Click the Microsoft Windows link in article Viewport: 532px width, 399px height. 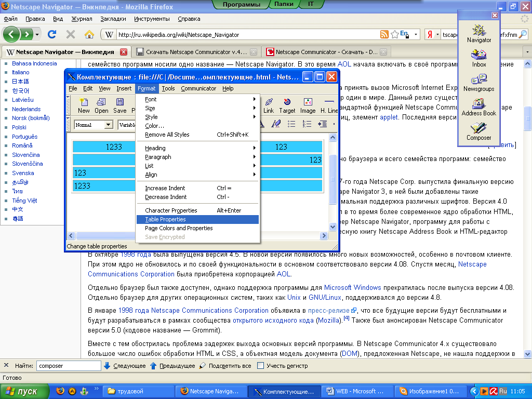click(x=353, y=288)
